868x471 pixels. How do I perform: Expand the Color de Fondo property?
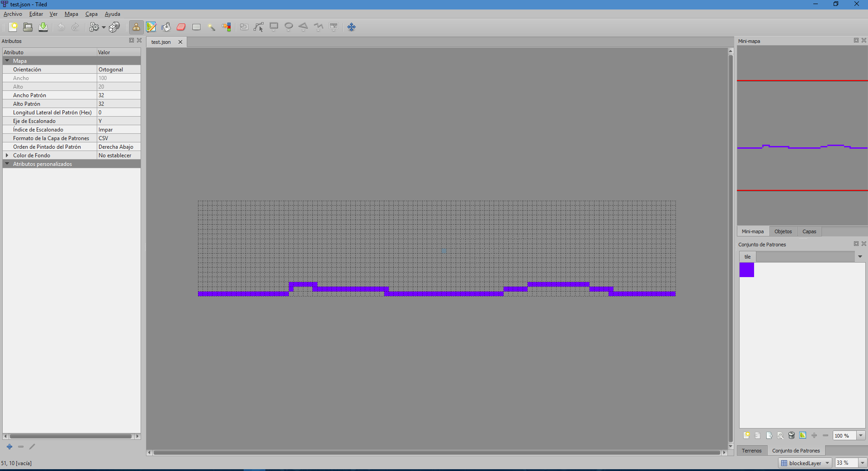[x=7, y=155]
